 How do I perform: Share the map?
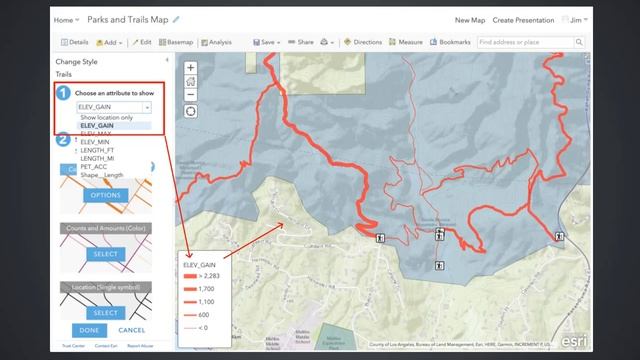[301, 42]
